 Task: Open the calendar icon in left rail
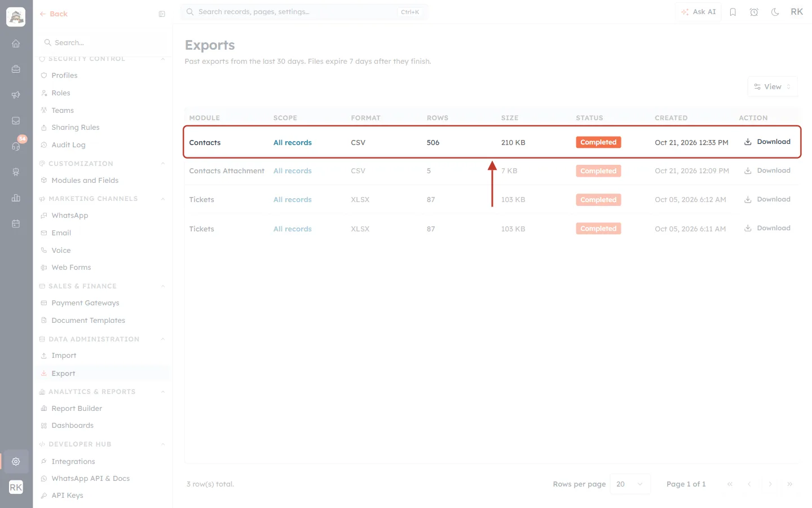[x=16, y=224]
